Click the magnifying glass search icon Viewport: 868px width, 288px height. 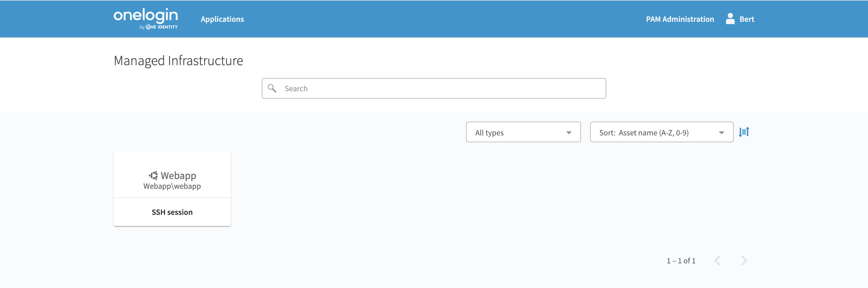click(272, 88)
